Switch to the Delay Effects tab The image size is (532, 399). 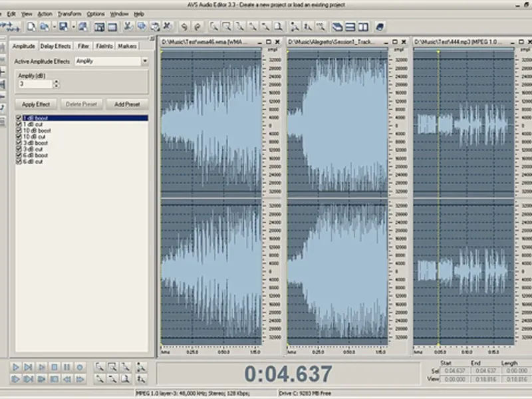tap(55, 47)
